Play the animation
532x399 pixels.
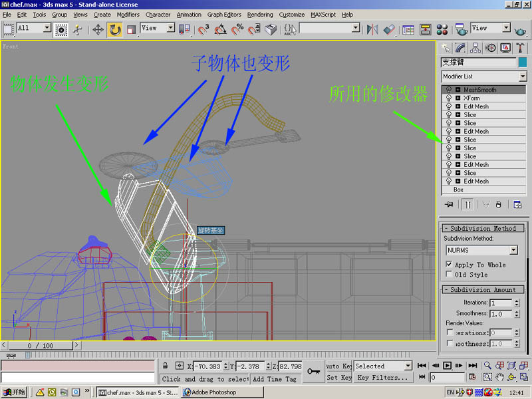pos(447,365)
